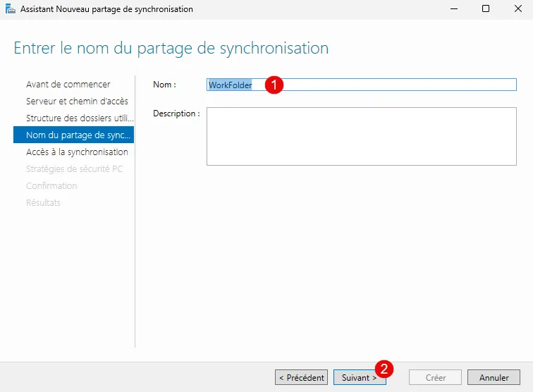Cancel the wizard with 'Annuler'
The height and width of the screenshot is (392, 533).
(x=494, y=377)
